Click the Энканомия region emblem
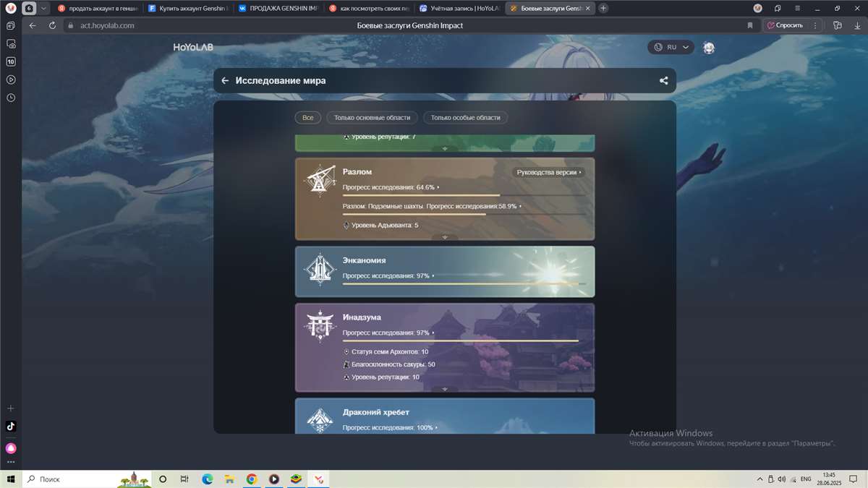The image size is (868, 488). [319, 269]
